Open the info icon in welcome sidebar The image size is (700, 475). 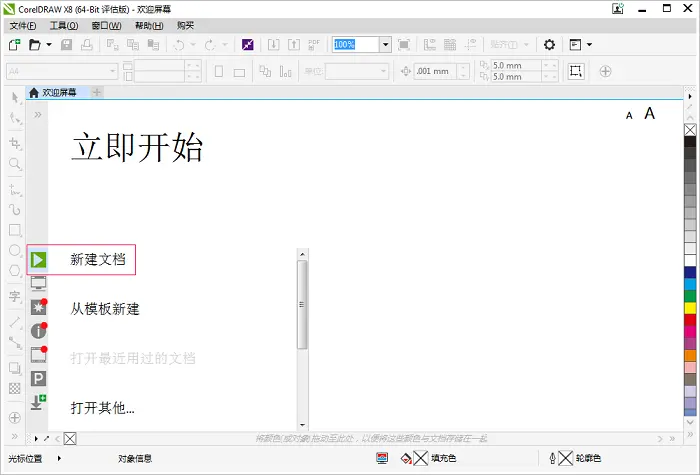(x=38, y=330)
